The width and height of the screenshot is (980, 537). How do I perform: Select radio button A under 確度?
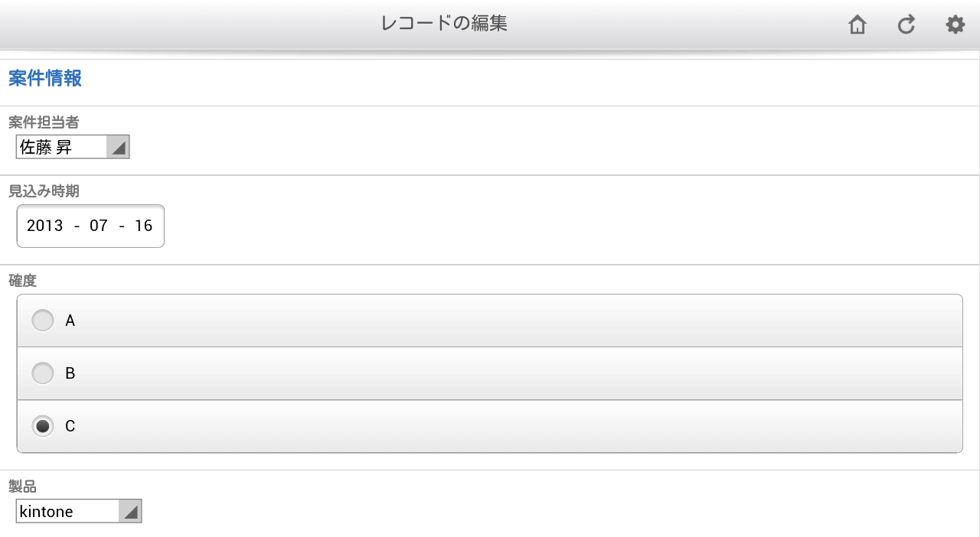click(42, 320)
